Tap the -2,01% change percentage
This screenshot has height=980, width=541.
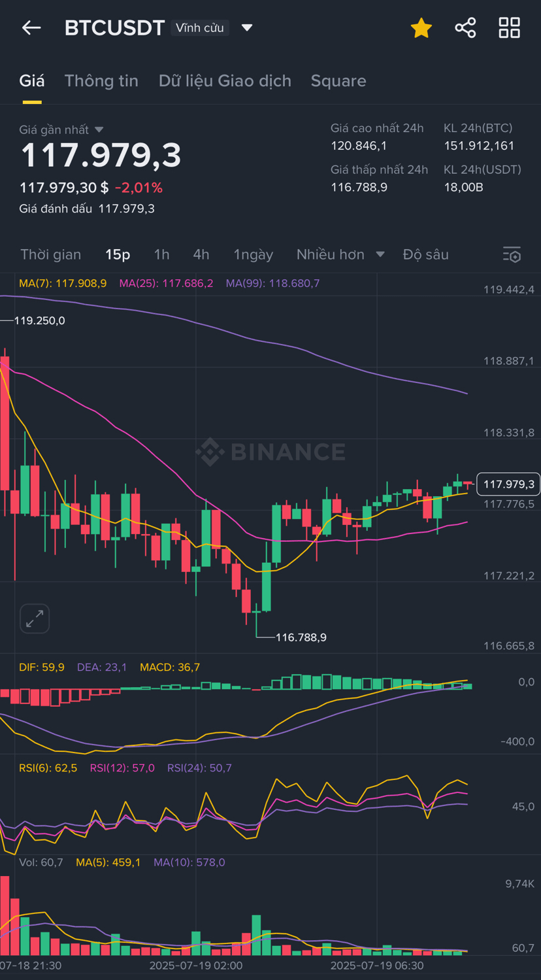pos(139,188)
